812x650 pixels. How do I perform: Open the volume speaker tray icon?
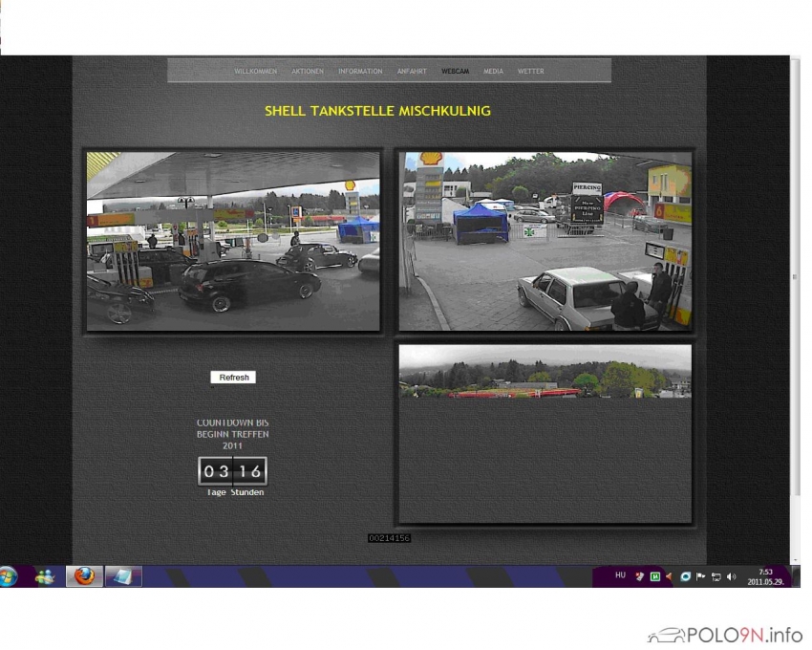click(731, 577)
